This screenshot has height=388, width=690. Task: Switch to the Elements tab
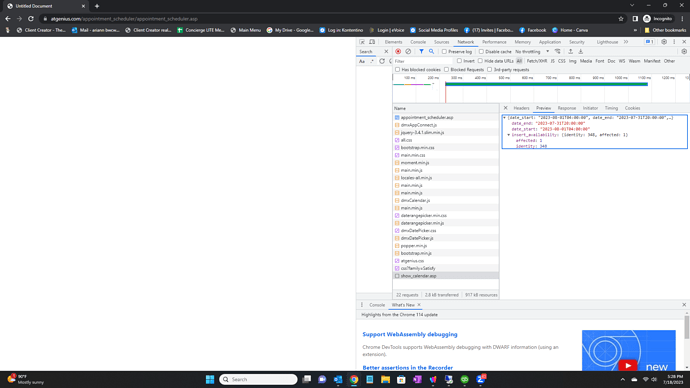393,42
